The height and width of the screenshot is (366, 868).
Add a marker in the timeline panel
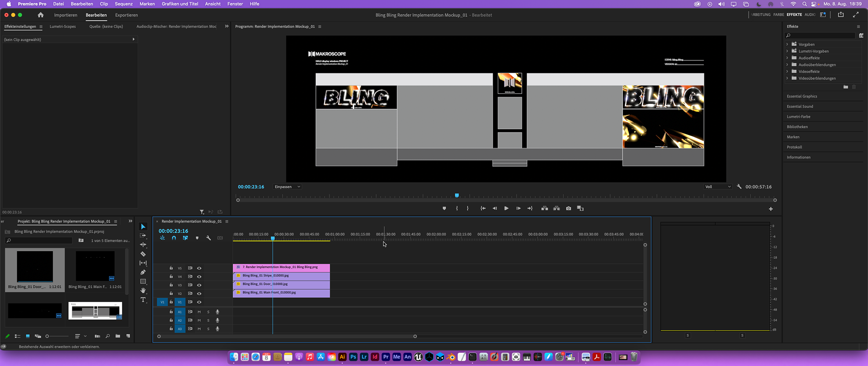pos(197,238)
